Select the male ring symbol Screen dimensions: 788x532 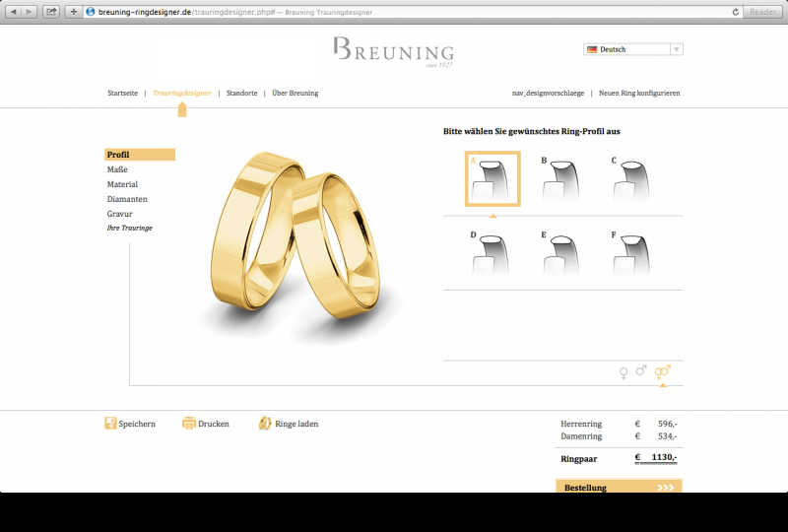(641, 370)
